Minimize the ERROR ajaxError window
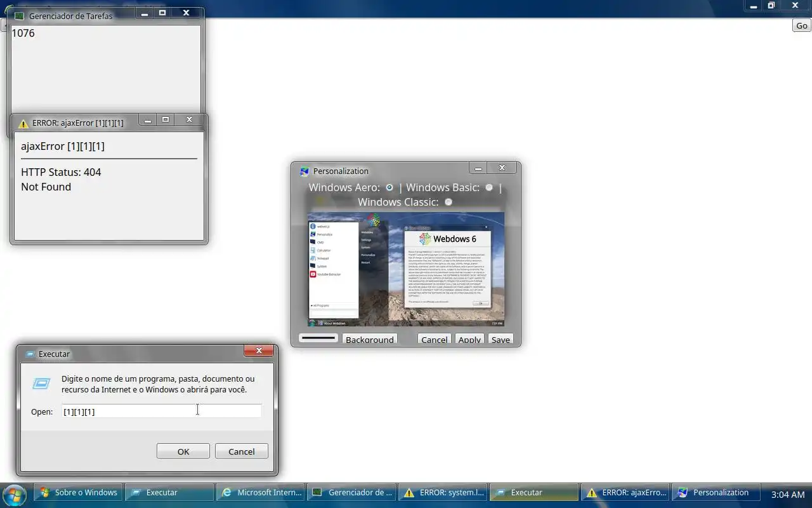The height and width of the screenshot is (508, 812). click(x=148, y=119)
